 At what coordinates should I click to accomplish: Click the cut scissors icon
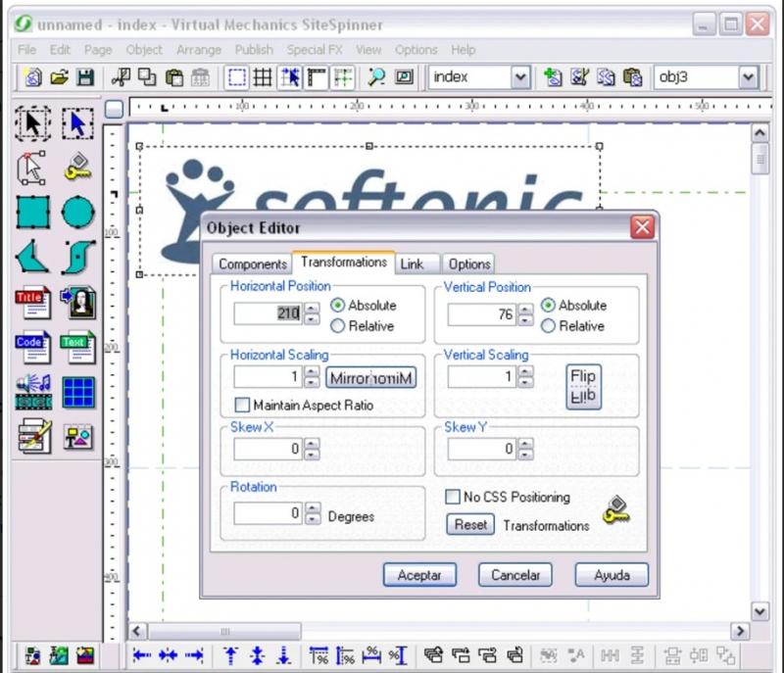[121, 77]
